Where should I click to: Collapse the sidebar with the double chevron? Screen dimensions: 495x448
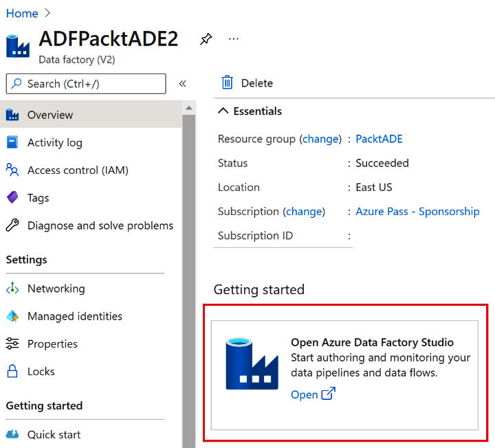point(183,84)
